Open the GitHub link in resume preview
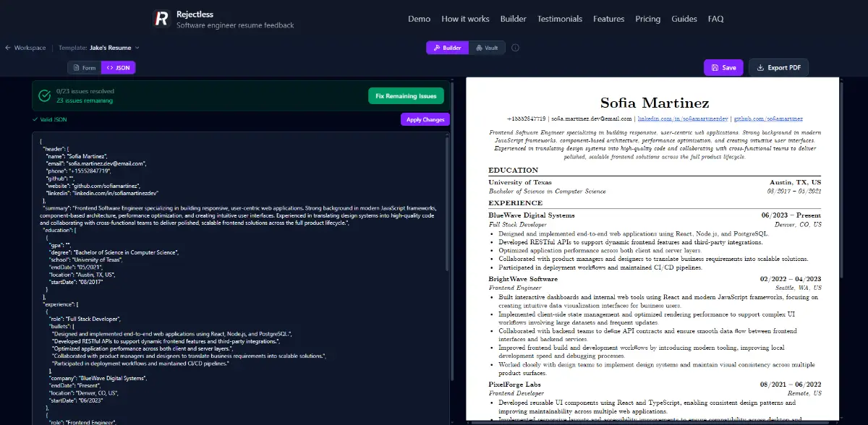The image size is (868, 425). [x=768, y=119]
